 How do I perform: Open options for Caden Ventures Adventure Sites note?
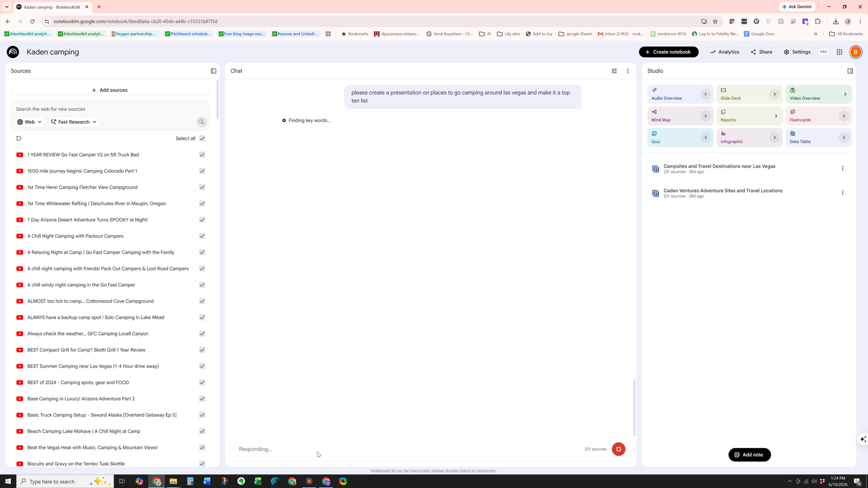pos(843,193)
